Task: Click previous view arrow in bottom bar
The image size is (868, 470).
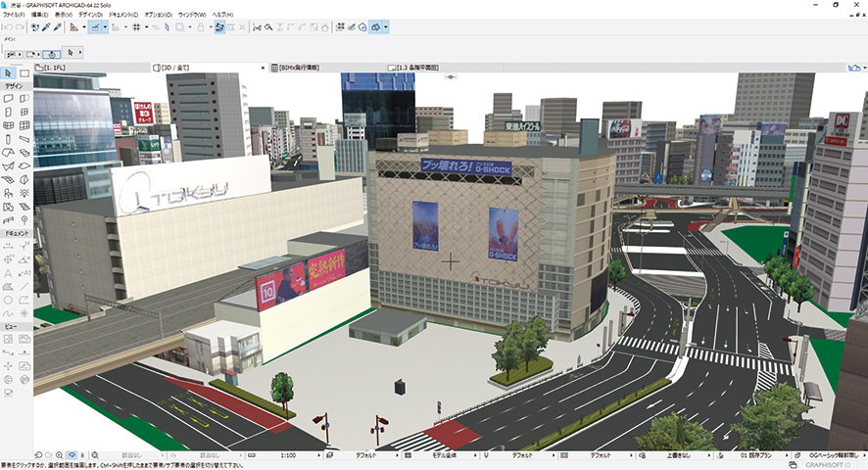Action: pyautogui.click(x=38, y=455)
